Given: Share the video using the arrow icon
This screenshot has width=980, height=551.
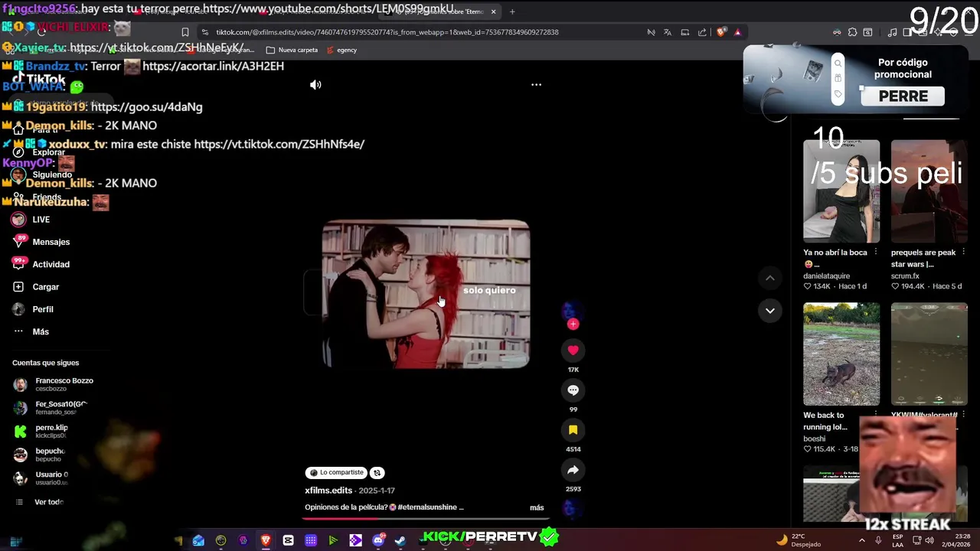Looking at the screenshot, I should 573,470.
